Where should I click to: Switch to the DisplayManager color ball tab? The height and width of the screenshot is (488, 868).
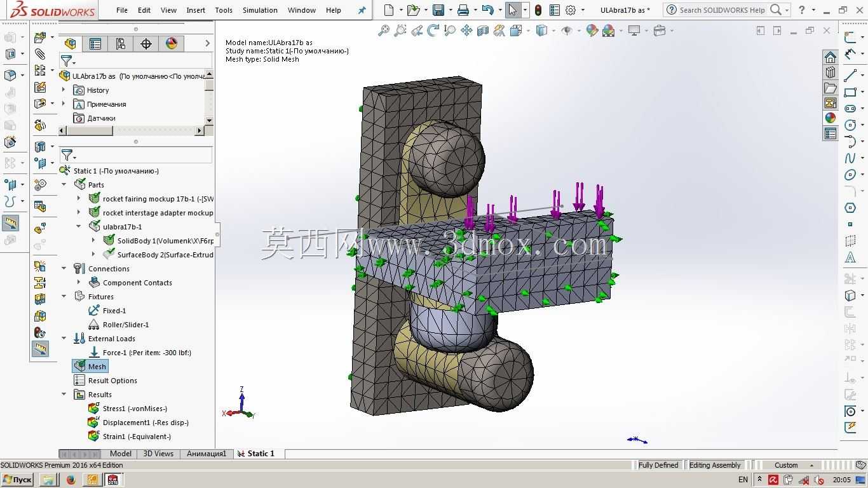tap(172, 43)
